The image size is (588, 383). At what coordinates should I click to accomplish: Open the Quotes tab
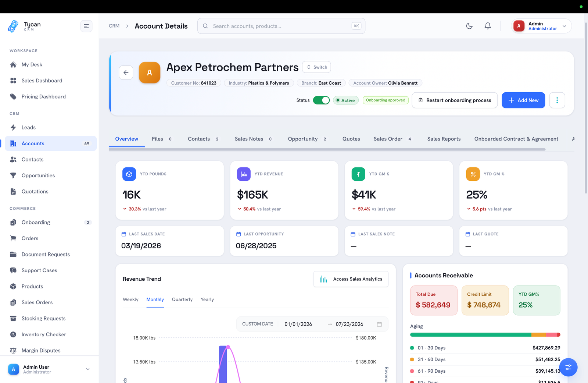351,139
